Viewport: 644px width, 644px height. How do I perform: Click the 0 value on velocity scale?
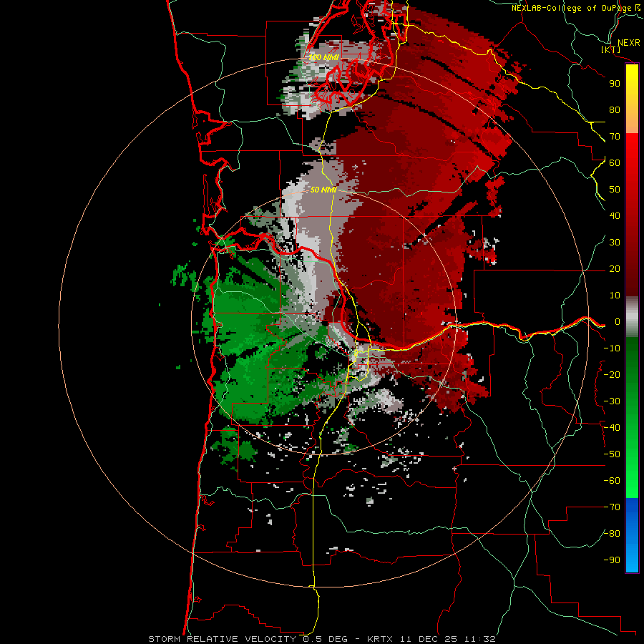pyautogui.click(x=618, y=321)
